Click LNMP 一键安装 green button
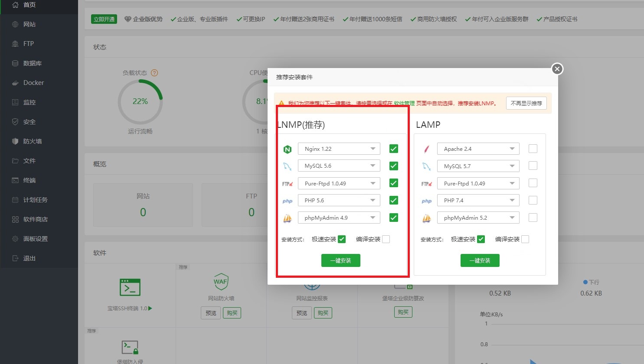The width and height of the screenshot is (644, 364). (x=341, y=260)
